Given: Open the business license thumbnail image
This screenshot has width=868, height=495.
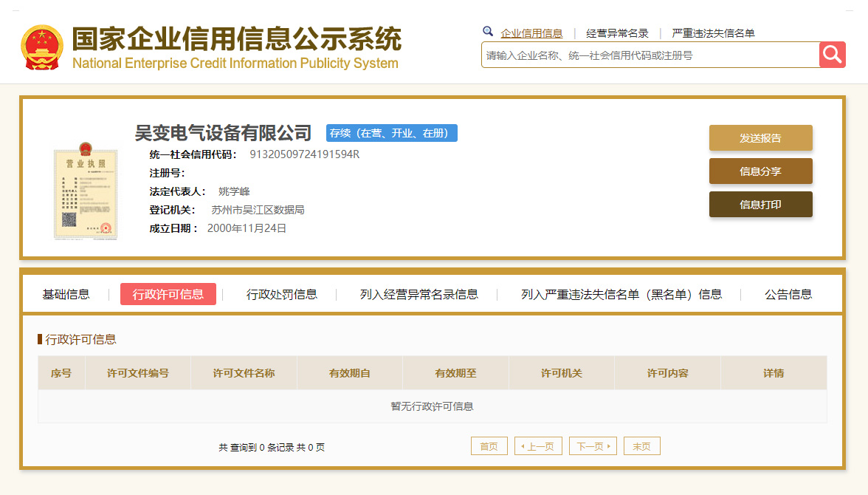Looking at the screenshot, I should point(86,191).
